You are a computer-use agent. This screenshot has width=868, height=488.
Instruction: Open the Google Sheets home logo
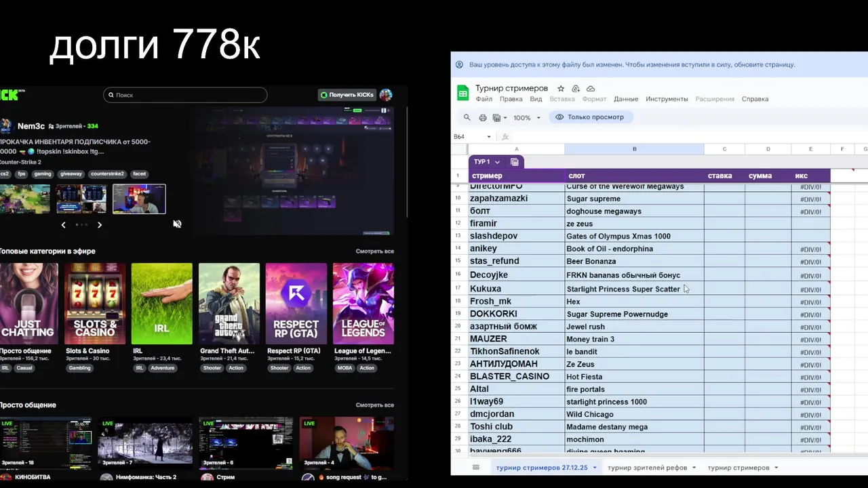point(463,94)
